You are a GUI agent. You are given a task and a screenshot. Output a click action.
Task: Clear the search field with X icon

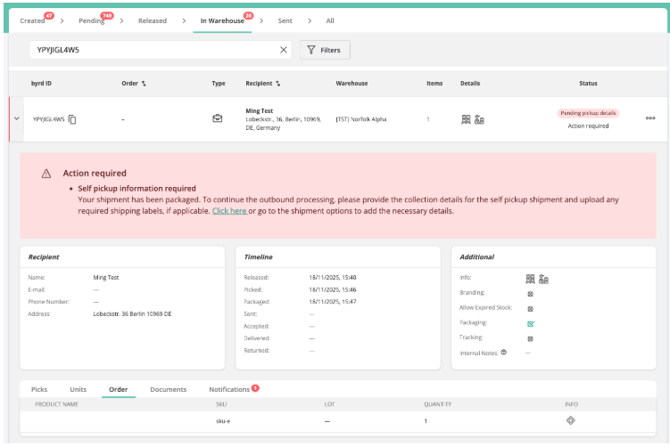(x=283, y=50)
